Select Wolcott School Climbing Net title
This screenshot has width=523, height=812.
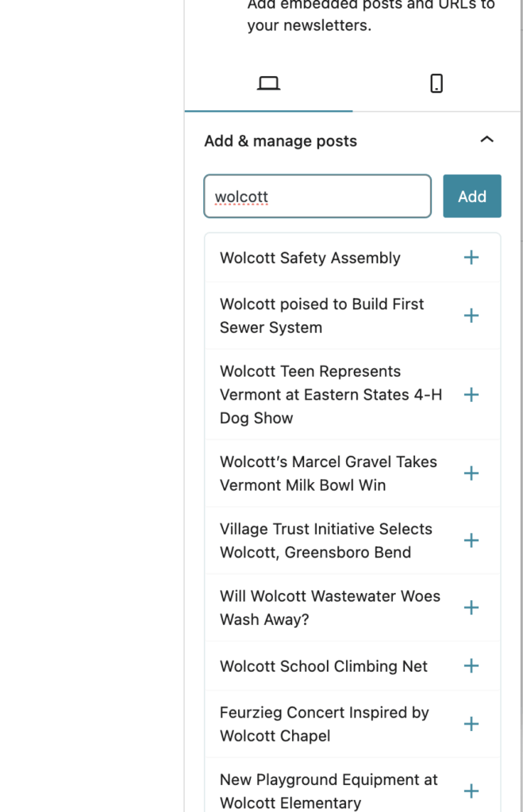(324, 666)
